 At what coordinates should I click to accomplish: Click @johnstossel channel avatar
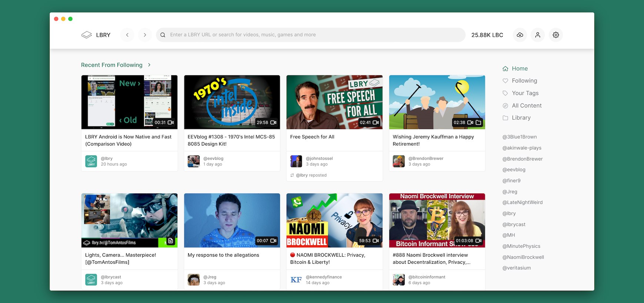click(296, 161)
